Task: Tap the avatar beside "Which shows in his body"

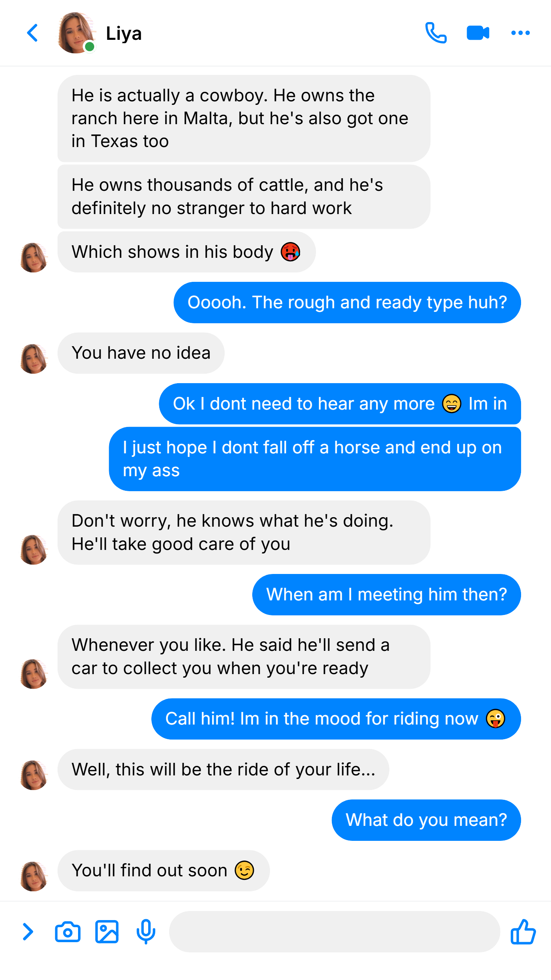Action: [34, 257]
